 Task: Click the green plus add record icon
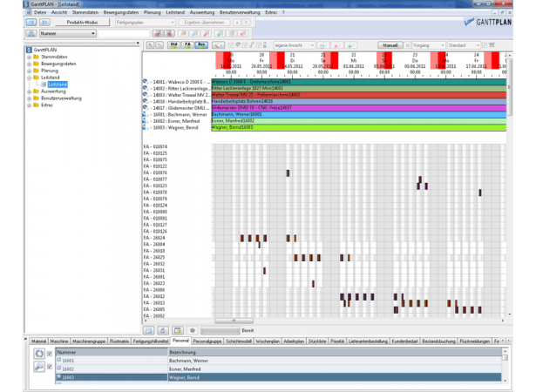pyautogui.click(x=220, y=33)
